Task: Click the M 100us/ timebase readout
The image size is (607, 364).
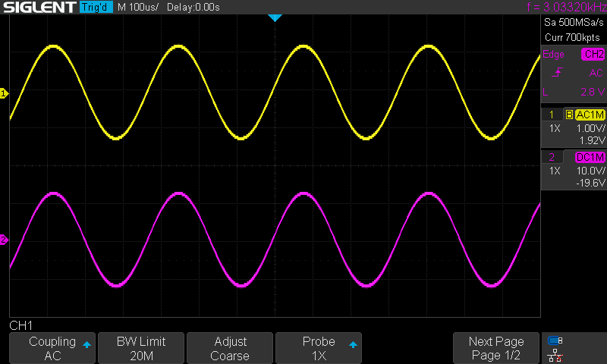Action: click(138, 7)
